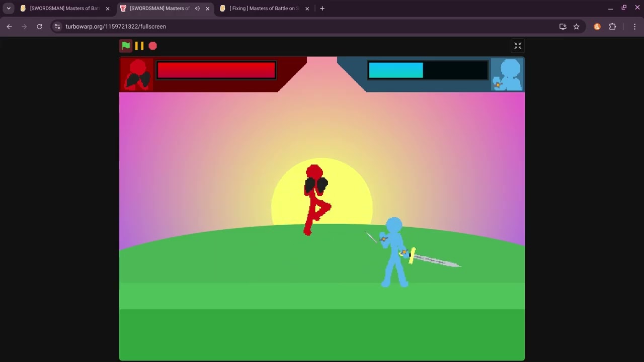Open the Extensions puzzle icon
Viewport: 644px width, 362px height.
pyautogui.click(x=612, y=27)
